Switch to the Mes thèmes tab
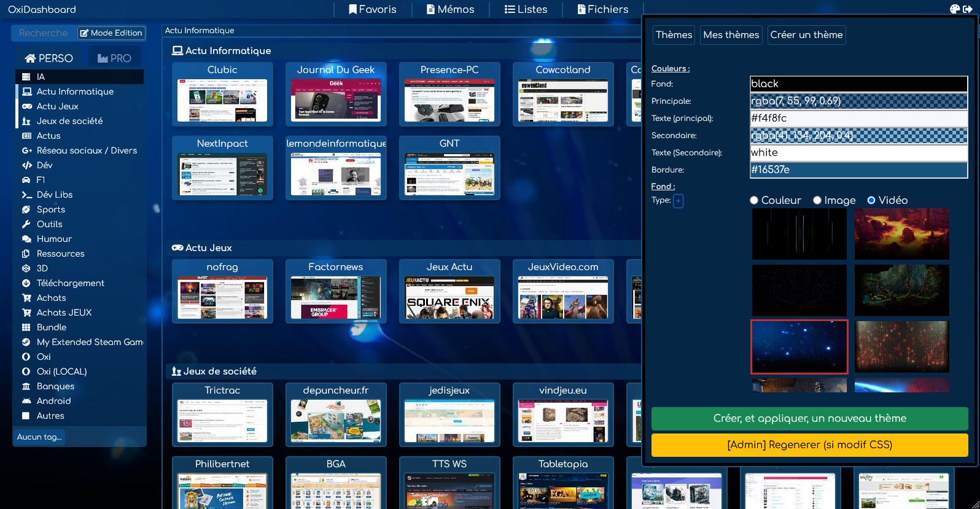 (731, 35)
